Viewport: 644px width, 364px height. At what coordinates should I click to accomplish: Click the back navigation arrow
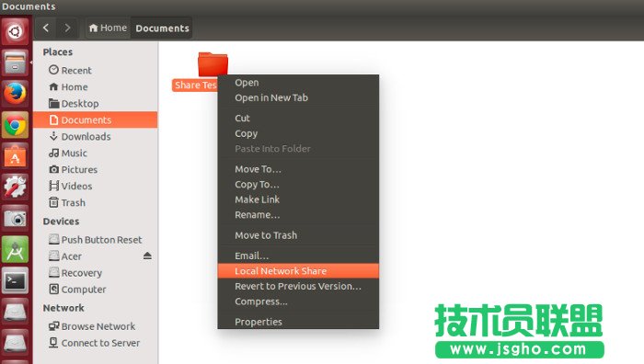click(46, 28)
